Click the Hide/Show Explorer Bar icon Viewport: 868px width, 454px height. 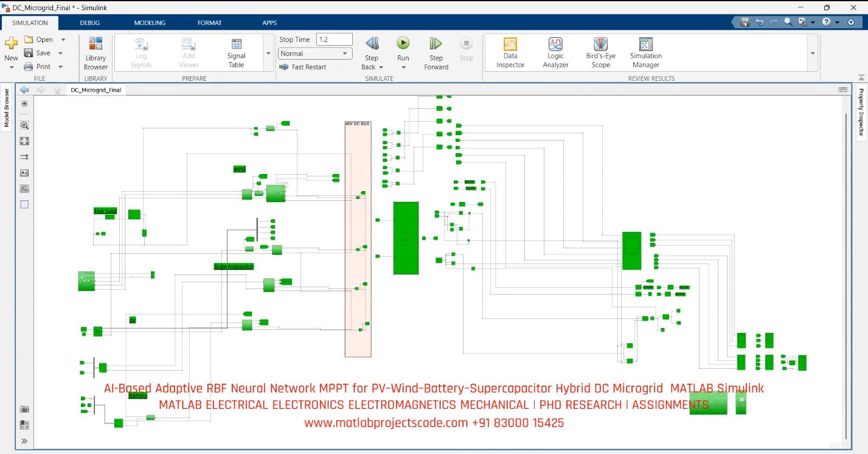(x=24, y=103)
